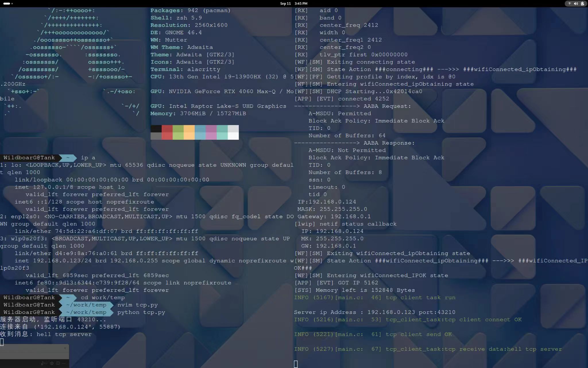588x368 pixels.
Task: Click the right terminal's block cursor at bottom
Action: point(296,364)
